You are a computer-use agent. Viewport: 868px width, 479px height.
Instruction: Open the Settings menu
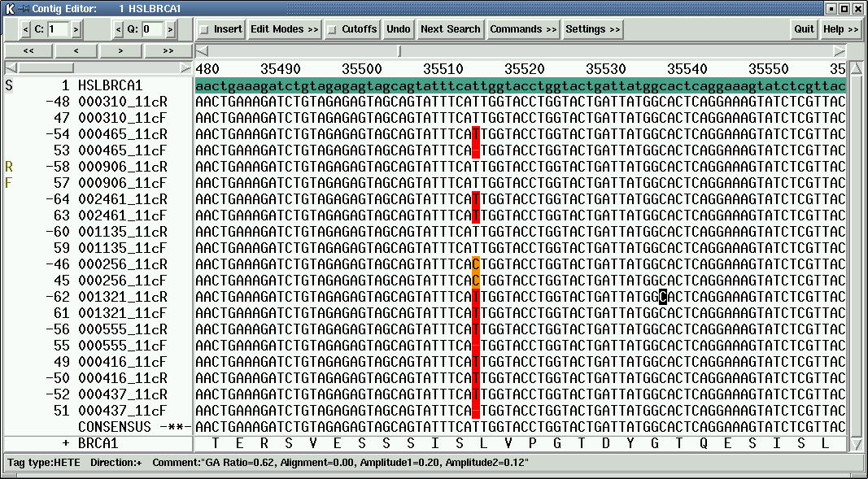592,29
